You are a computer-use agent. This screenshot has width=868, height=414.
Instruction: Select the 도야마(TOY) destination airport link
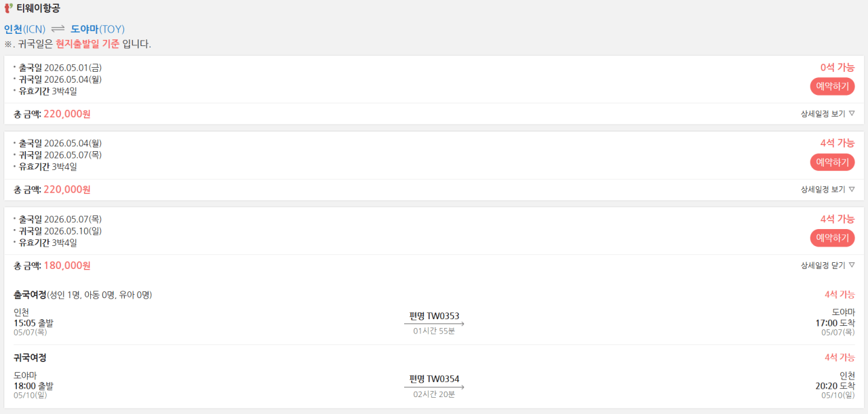click(x=98, y=29)
